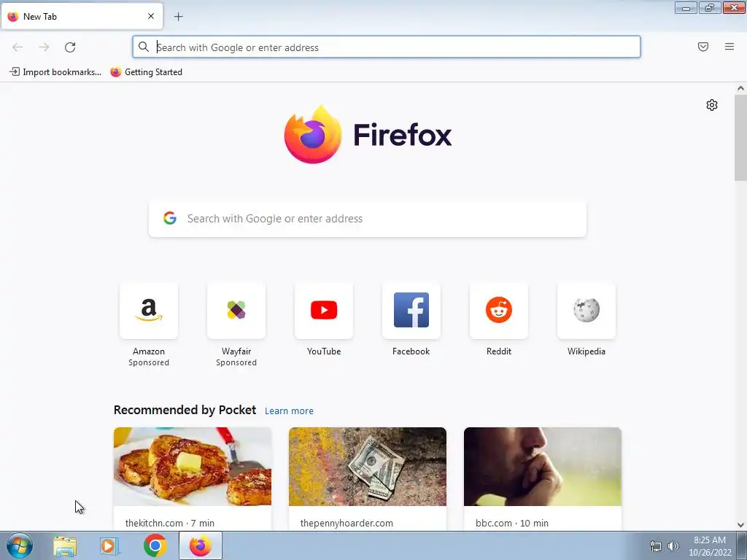Launch Windows Media Player from taskbar
Screen dimensions: 747x560
[x=109, y=546]
